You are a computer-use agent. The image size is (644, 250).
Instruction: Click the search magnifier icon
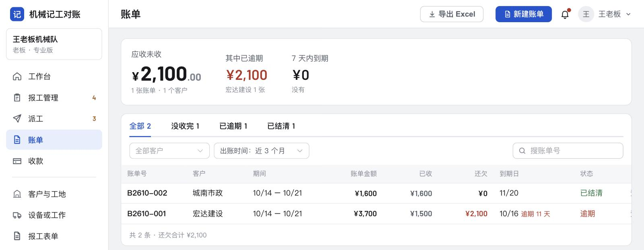click(x=522, y=151)
